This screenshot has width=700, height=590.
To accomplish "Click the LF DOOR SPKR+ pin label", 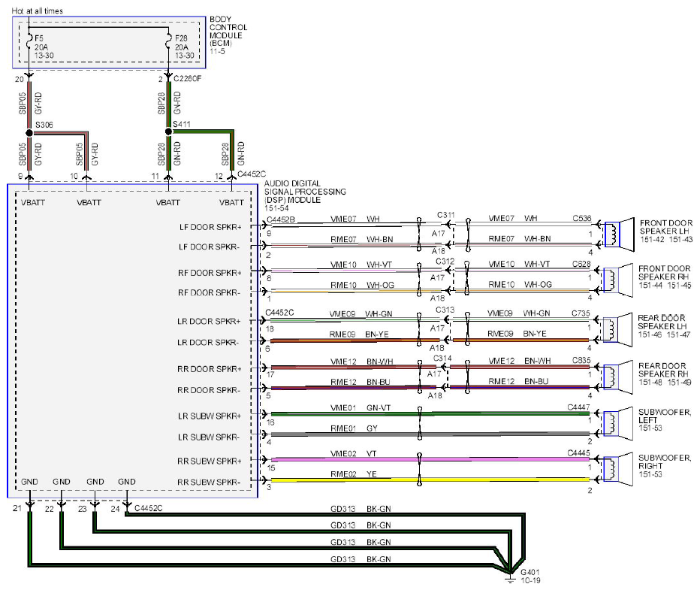I will pyautogui.click(x=210, y=227).
